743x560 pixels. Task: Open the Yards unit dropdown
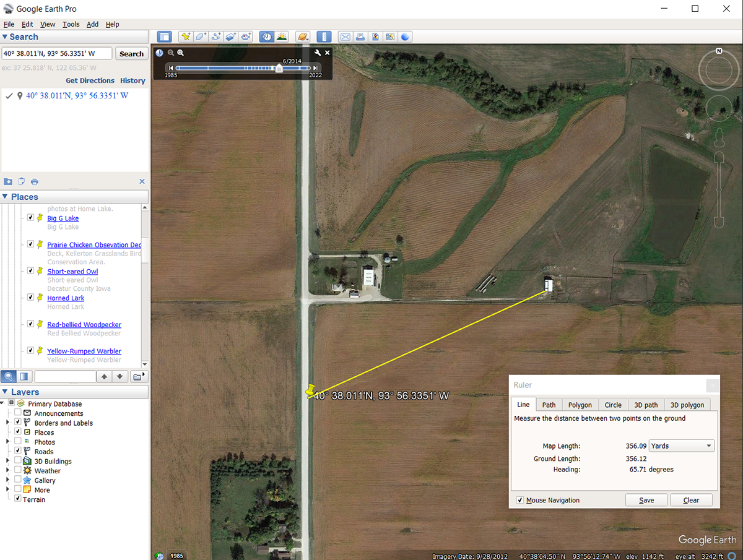click(x=681, y=446)
